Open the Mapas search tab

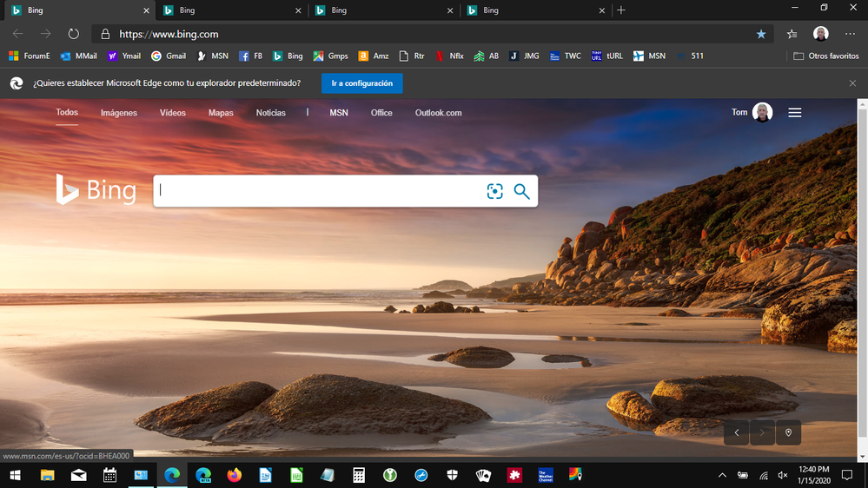pos(221,113)
